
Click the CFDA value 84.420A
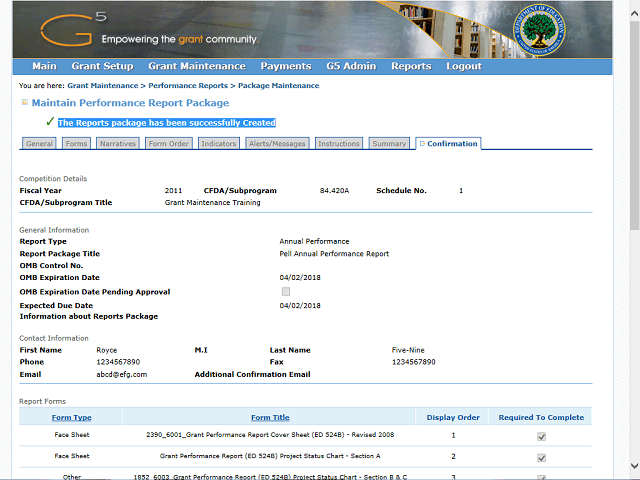point(334,191)
